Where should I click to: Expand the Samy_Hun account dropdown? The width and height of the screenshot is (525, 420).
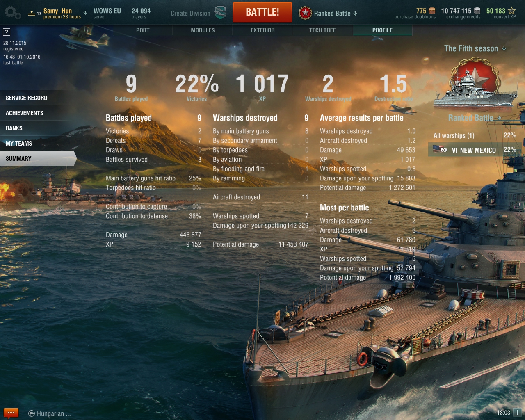pyautogui.click(x=85, y=13)
